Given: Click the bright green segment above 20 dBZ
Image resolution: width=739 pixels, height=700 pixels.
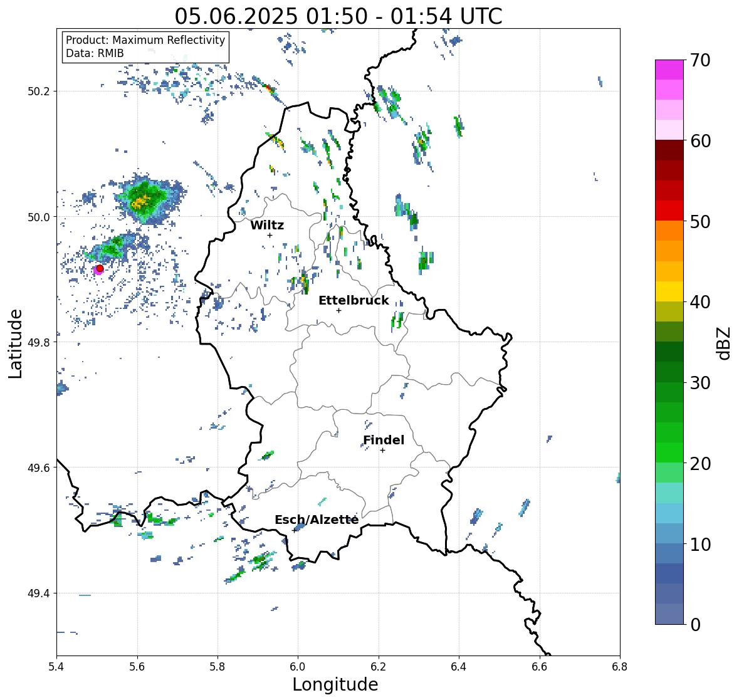Looking at the screenshot, I should 669,452.
